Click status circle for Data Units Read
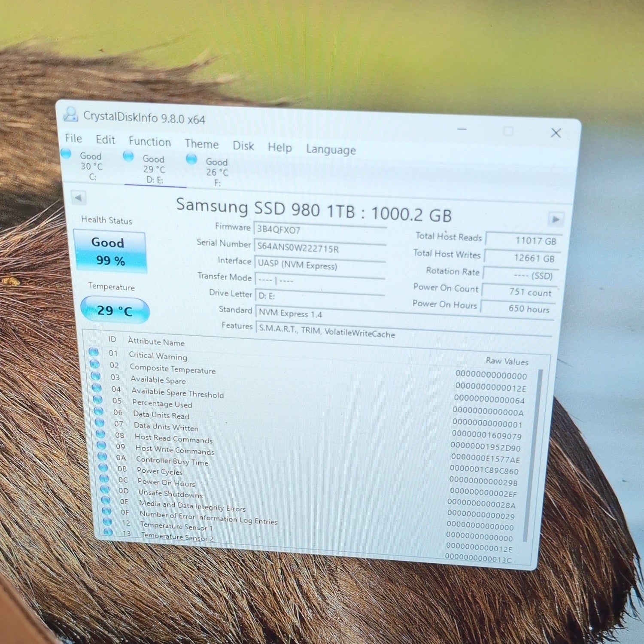 99,411
